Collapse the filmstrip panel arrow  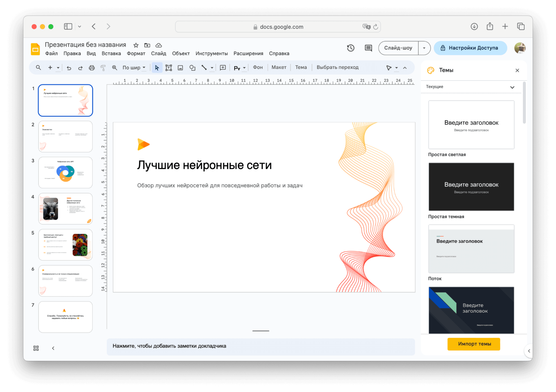point(53,348)
